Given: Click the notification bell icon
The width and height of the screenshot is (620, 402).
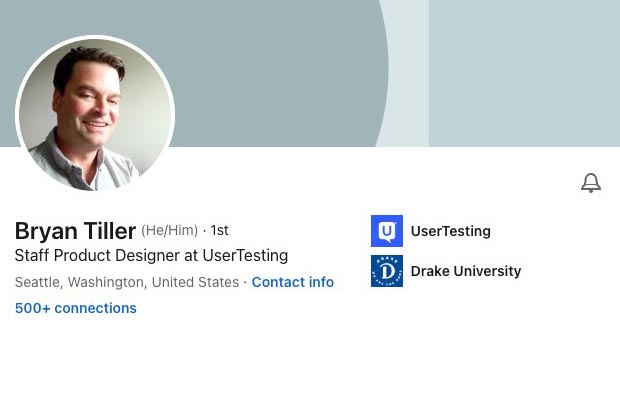Looking at the screenshot, I should click(x=591, y=183).
